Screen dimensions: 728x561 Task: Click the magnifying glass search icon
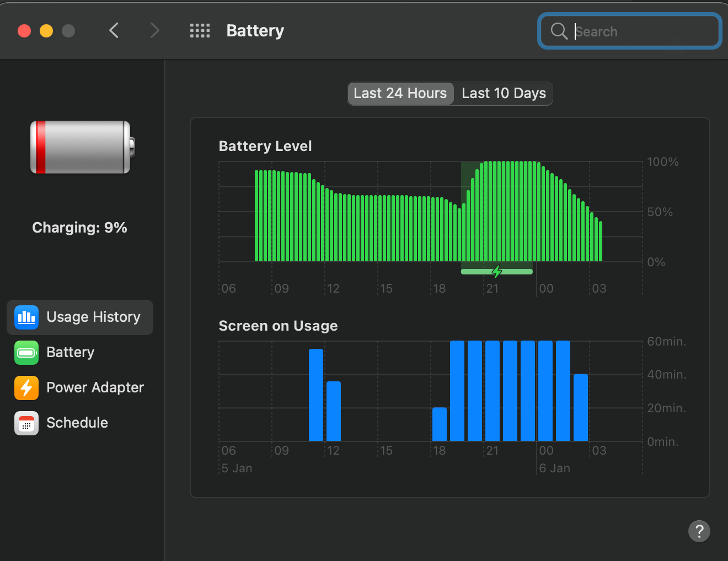[559, 31]
